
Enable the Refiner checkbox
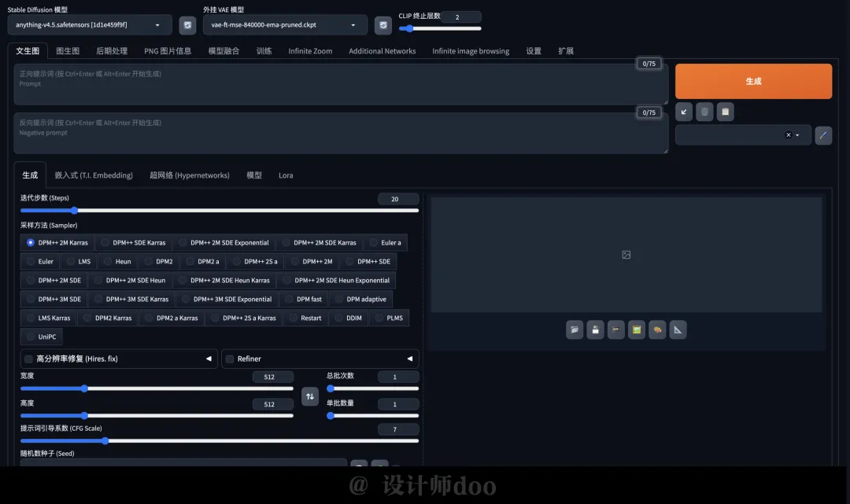[x=230, y=359]
